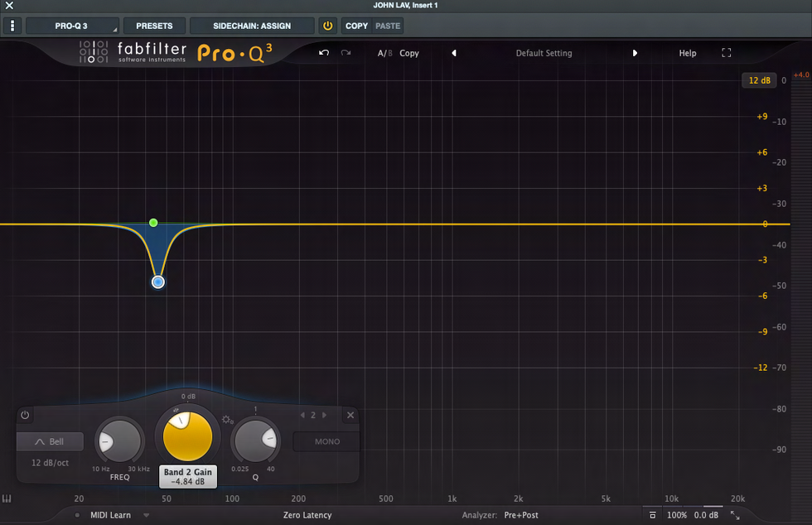The height and width of the screenshot is (525, 812).
Task: Enable MIDI Learn
Action: 110,515
